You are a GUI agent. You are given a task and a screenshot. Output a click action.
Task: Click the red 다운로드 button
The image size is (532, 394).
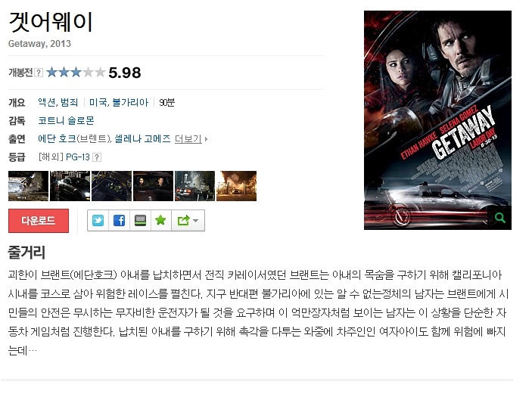39,221
